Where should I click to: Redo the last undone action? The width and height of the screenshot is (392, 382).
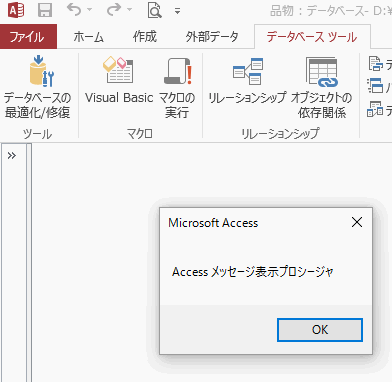click(x=114, y=10)
